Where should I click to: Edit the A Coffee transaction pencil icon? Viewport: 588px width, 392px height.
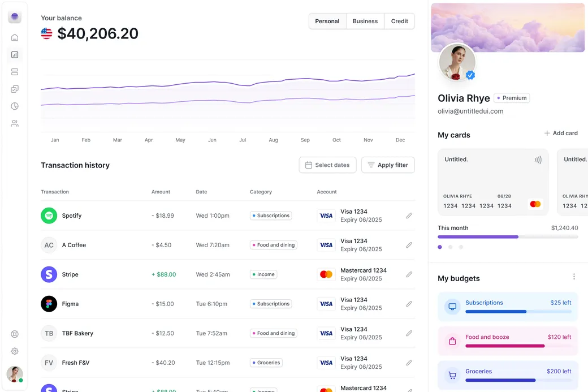point(409,245)
